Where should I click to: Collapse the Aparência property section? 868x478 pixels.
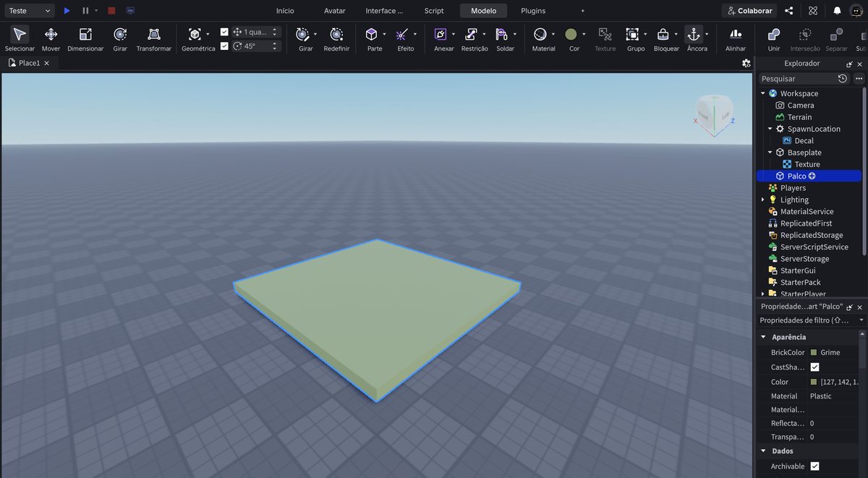coord(762,337)
